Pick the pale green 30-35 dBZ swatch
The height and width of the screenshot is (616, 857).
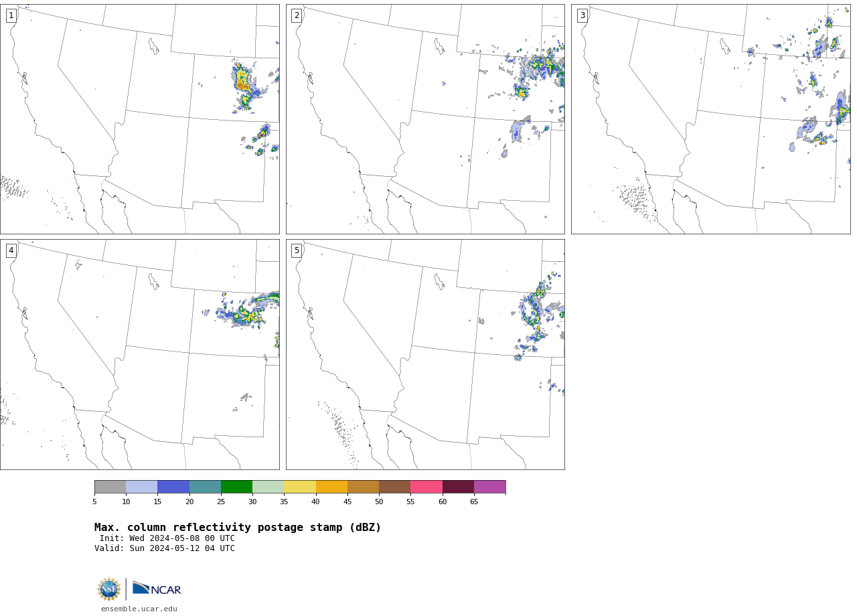[268, 487]
